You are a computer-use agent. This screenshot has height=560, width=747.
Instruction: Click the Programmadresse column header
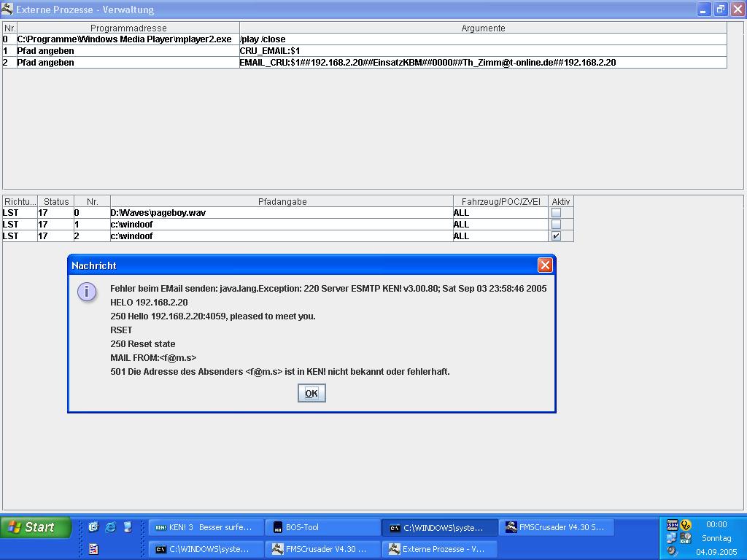(x=128, y=28)
